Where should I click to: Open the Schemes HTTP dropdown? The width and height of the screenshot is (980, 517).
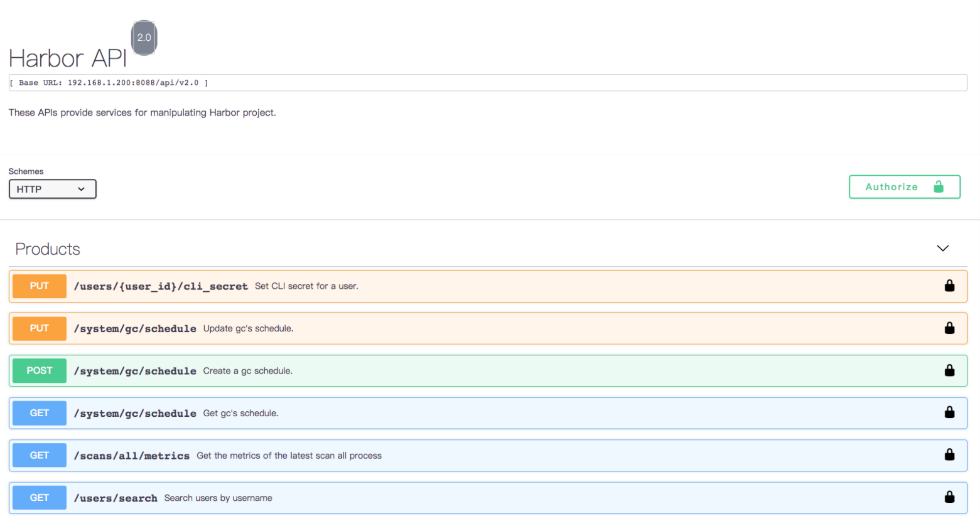coord(53,189)
